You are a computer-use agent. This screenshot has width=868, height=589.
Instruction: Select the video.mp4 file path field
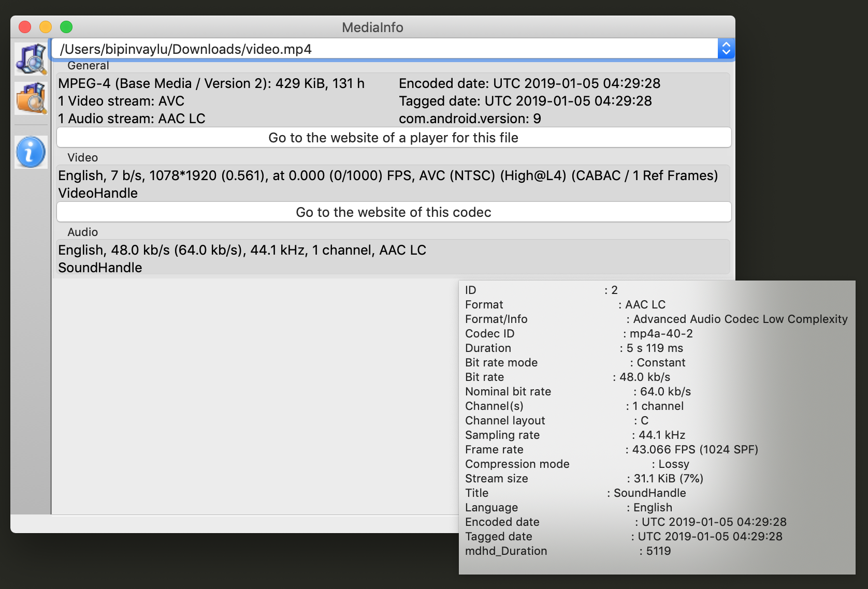coord(384,49)
